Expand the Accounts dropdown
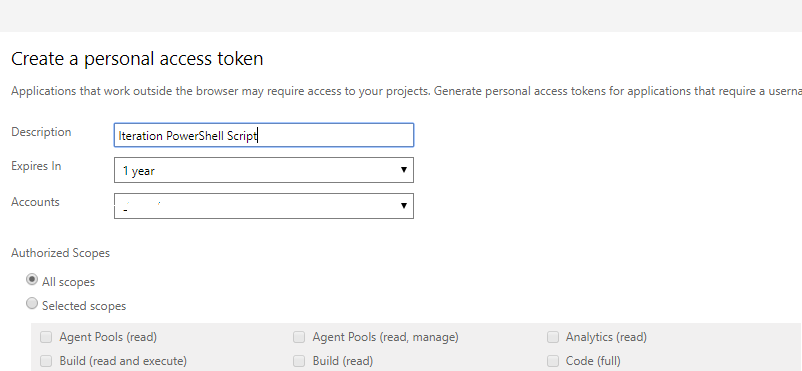The image size is (802, 371). pos(263,206)
